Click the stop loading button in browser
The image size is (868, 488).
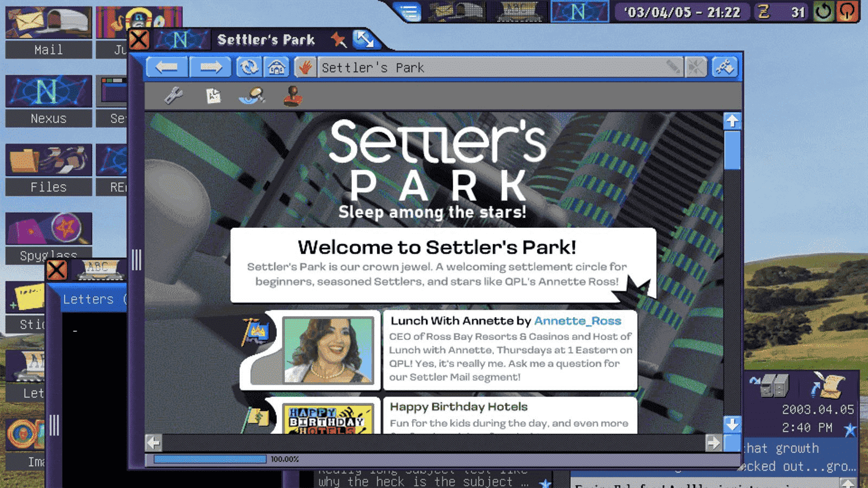point(696,67)
